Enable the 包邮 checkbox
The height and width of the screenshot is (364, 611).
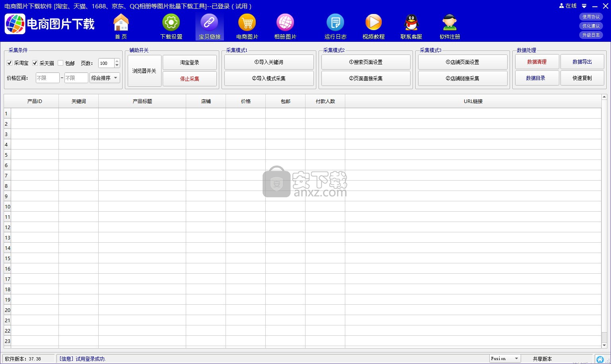tap(60, 63)
